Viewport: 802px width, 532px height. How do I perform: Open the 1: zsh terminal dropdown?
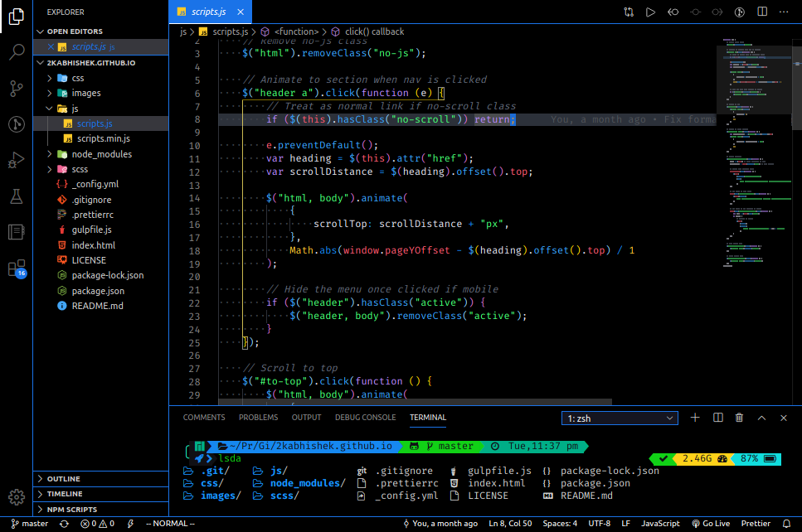click(x=620, y=418)
